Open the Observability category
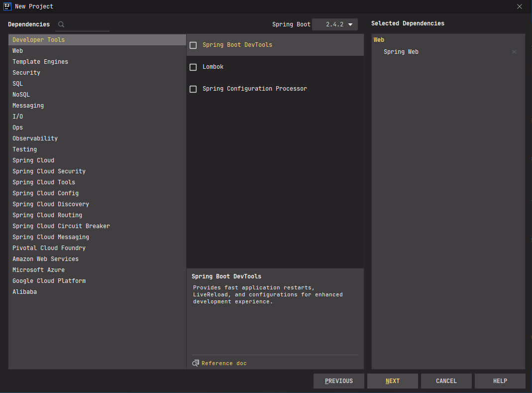 (98, 138)
